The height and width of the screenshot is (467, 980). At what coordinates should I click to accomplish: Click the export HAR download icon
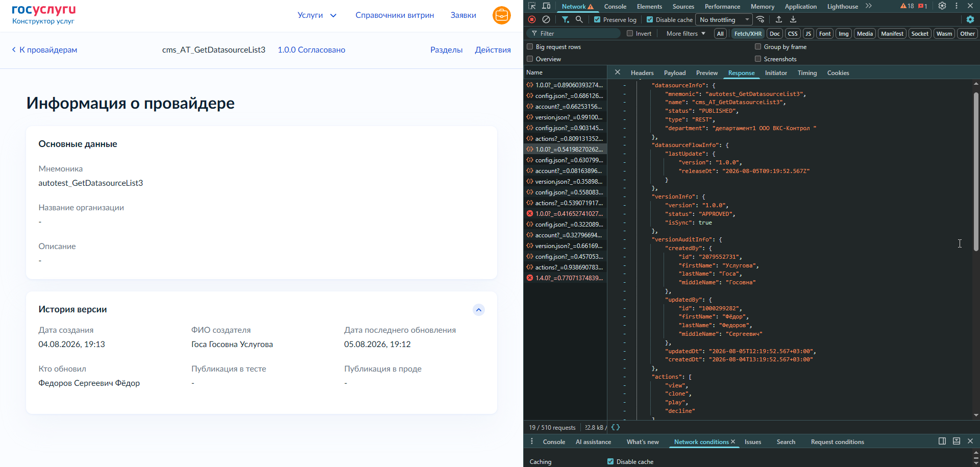(x=793, y=19)
